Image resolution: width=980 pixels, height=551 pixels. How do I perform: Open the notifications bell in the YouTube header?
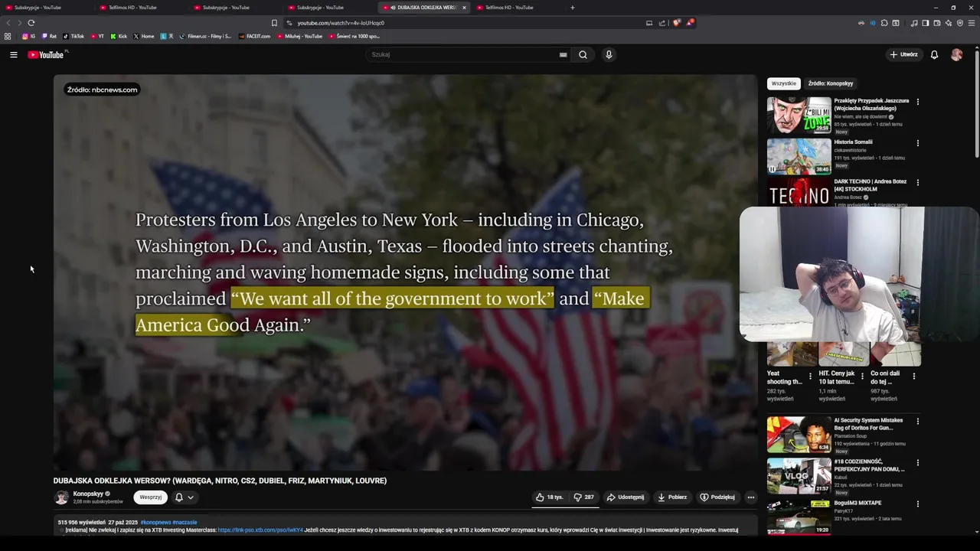click(934, 54)
